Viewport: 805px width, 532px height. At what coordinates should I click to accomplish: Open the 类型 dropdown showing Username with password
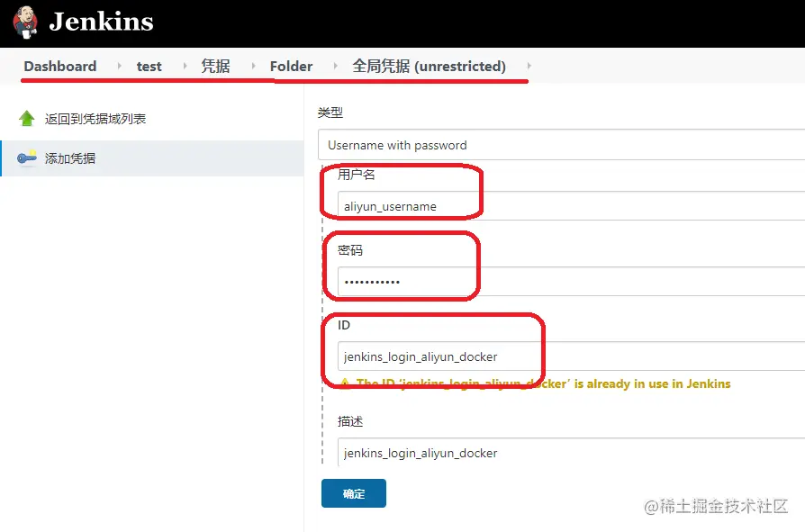tap(561, 145)
